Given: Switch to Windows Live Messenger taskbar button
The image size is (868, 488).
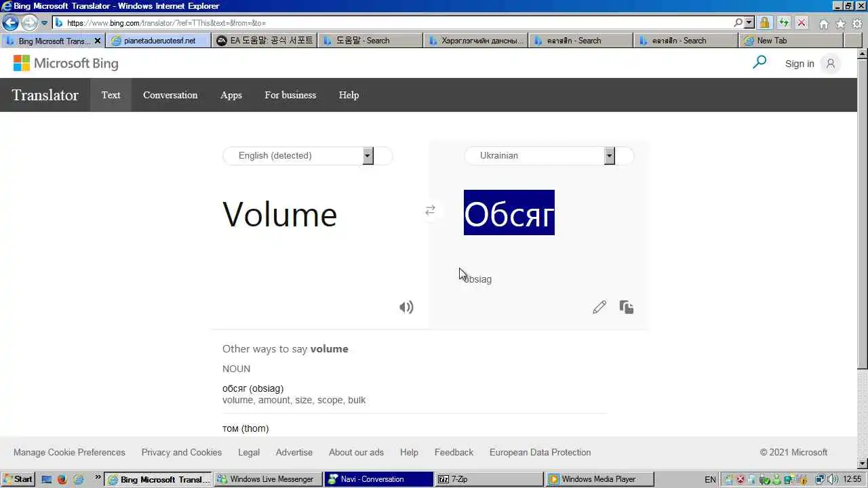Looking at the screenshot, I should [x=268, y=479].
